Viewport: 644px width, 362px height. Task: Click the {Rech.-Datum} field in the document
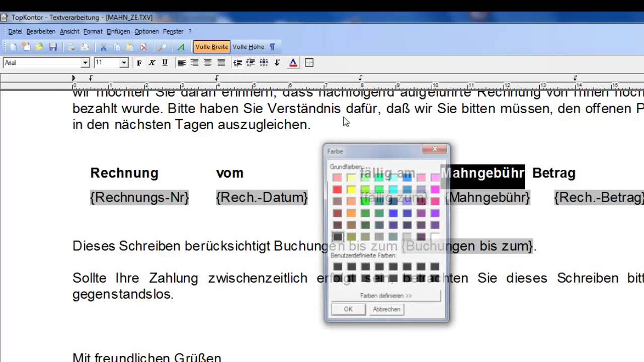click(262, 198)
